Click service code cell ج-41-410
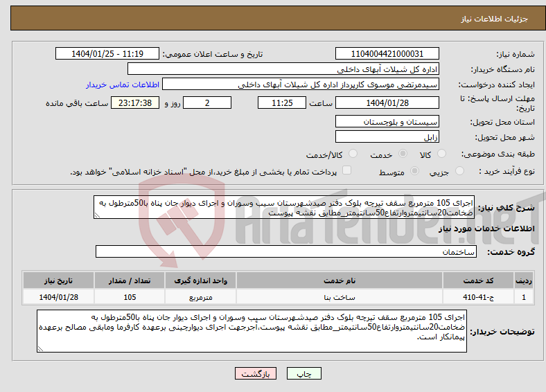The height and width of the screenshot is (392, 546). (479, 297)
